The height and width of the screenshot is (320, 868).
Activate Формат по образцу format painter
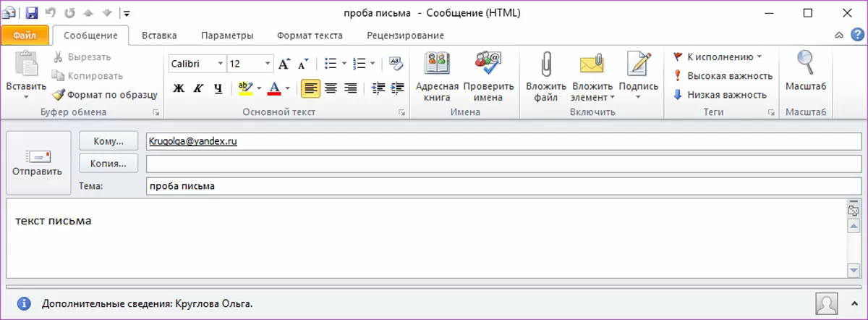point(104,94)
